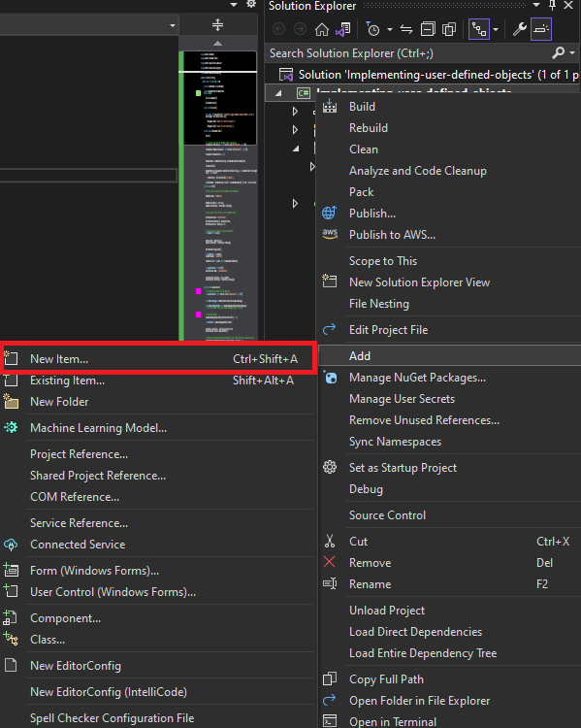Toggle Show All Files in Solution Explorer
This screenshot has width=581, height=728.
click(449, 30)
